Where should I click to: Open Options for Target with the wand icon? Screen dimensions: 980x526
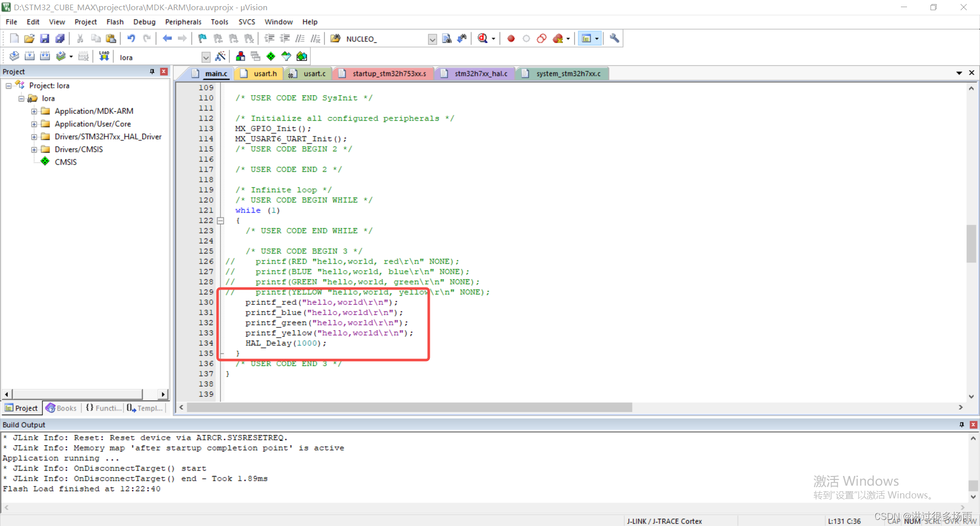tap(220, 56)
